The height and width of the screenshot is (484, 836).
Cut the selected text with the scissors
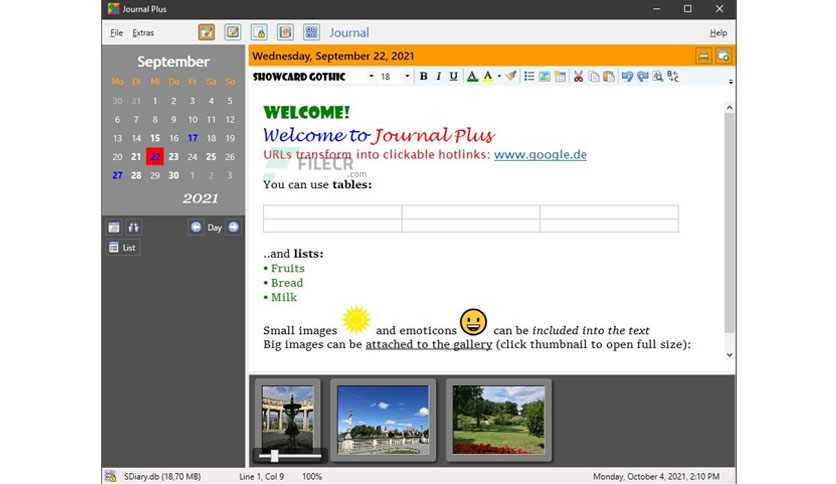coord(578,76)
